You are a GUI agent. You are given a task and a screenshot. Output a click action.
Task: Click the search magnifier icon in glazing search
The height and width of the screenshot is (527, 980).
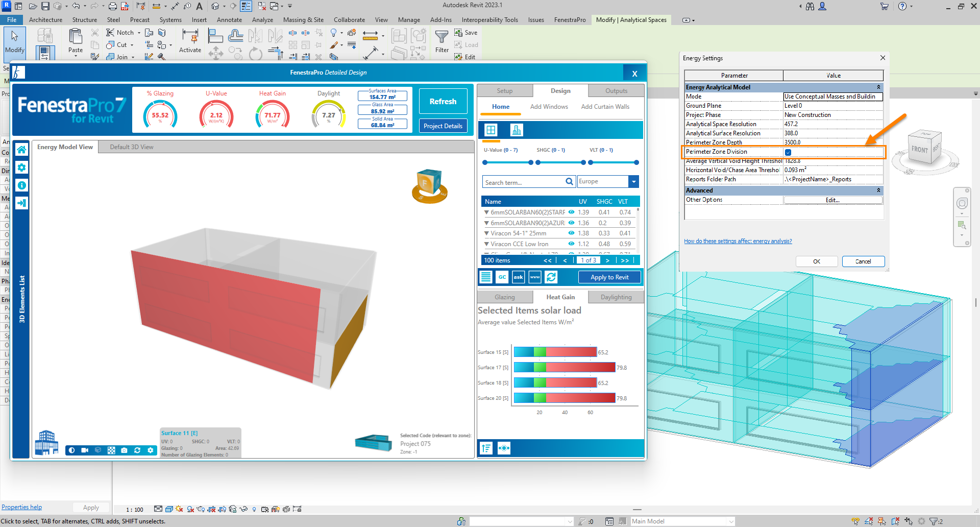tap(570, 182)
